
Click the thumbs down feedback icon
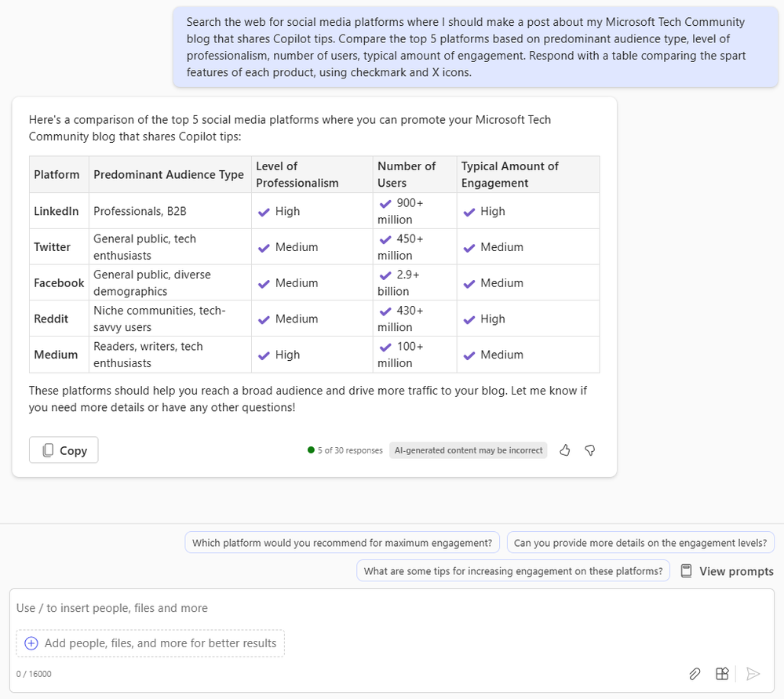pyautogui.click(x=590, y=450)
